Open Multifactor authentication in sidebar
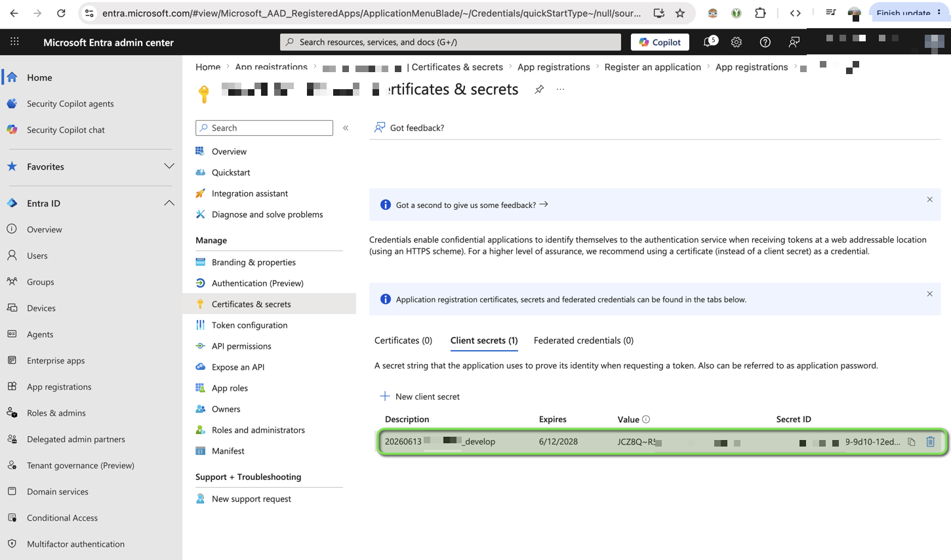951x560 pixels. (75, 544)
